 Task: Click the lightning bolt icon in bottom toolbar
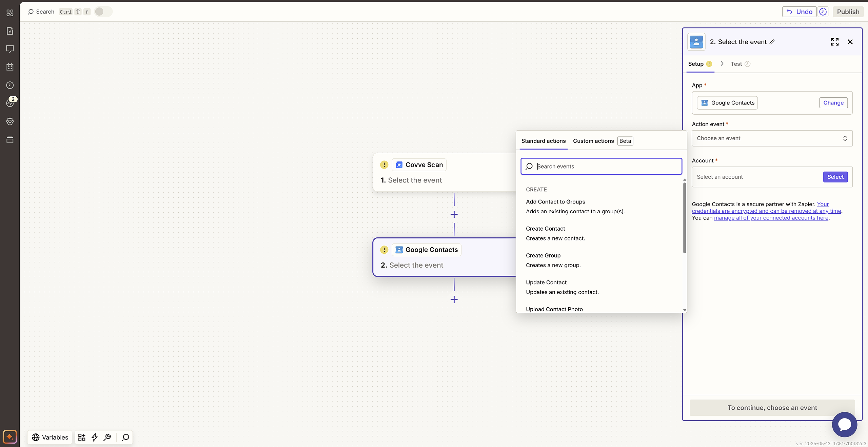click(95, 437)
